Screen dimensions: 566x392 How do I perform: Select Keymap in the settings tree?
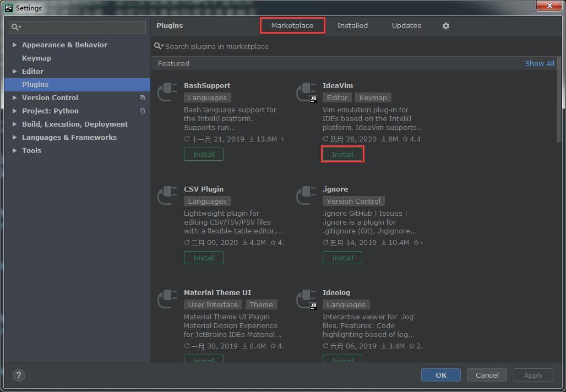[x=36, y=58]
